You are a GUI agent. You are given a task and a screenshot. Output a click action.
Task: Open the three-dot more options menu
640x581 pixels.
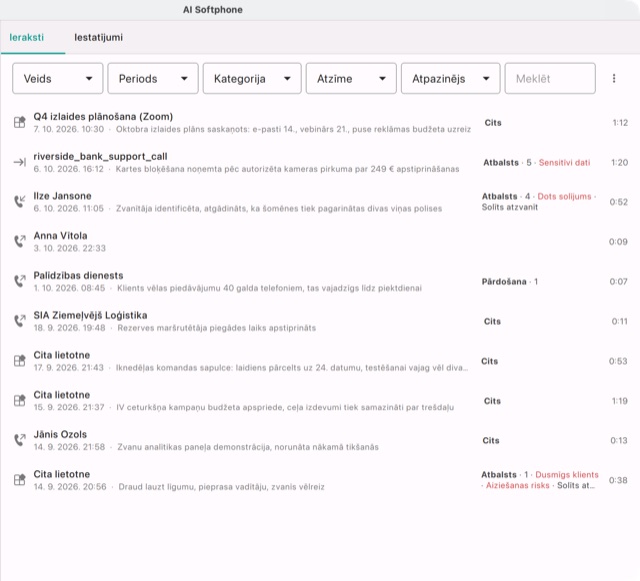click(614, 78)
